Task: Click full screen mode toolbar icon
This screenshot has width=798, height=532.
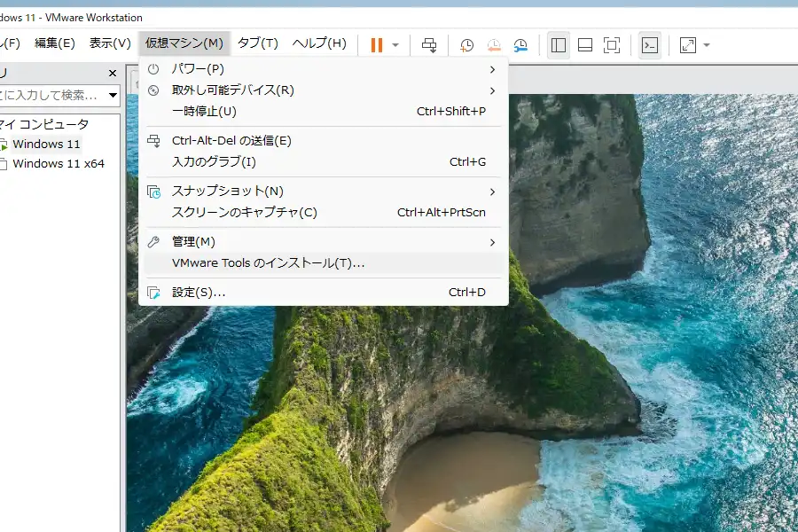Action: tap(612, 45)
